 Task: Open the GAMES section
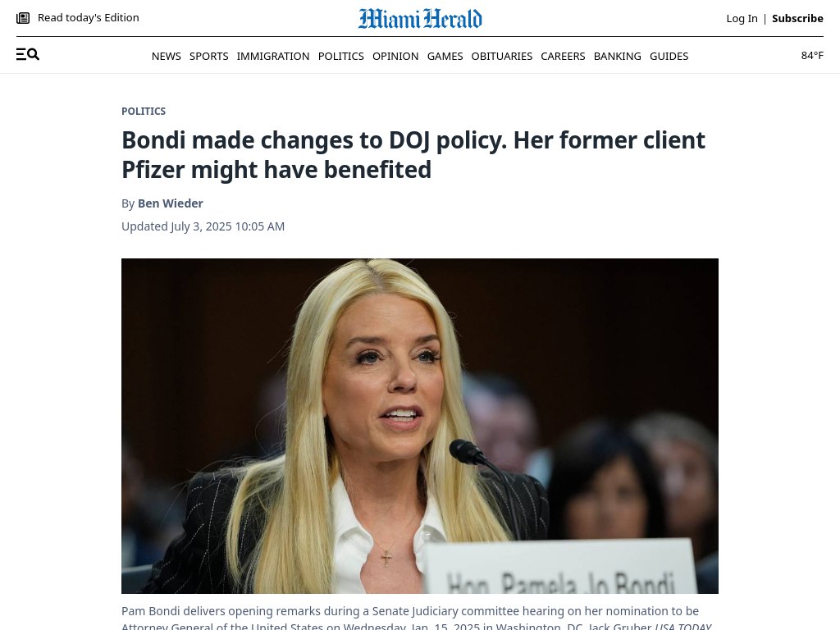[445, 57]
